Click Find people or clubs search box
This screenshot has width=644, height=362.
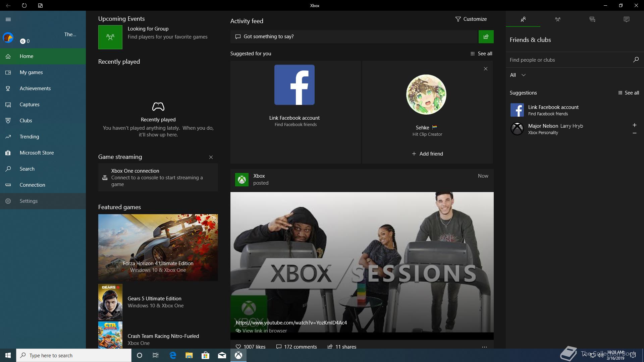click(569, 60)
